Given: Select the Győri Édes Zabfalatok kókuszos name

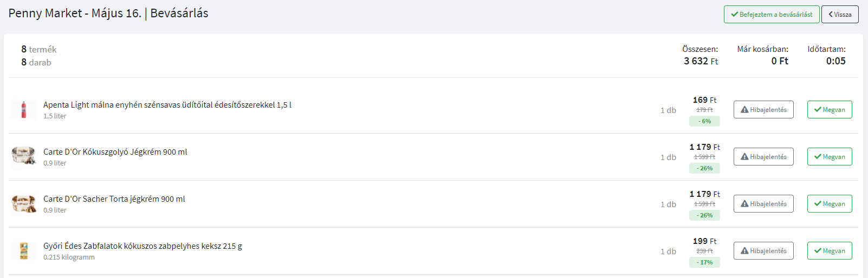Looking at the screenshot, I should tap(142, 246).
